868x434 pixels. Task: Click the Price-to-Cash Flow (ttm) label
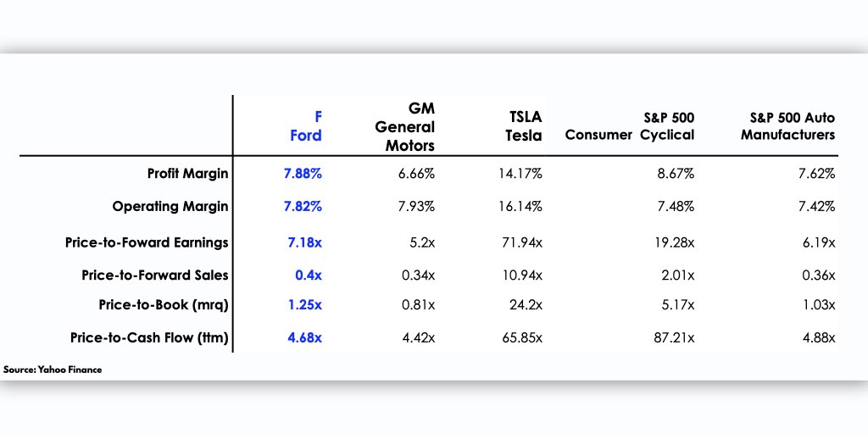[x=149, y=337]
